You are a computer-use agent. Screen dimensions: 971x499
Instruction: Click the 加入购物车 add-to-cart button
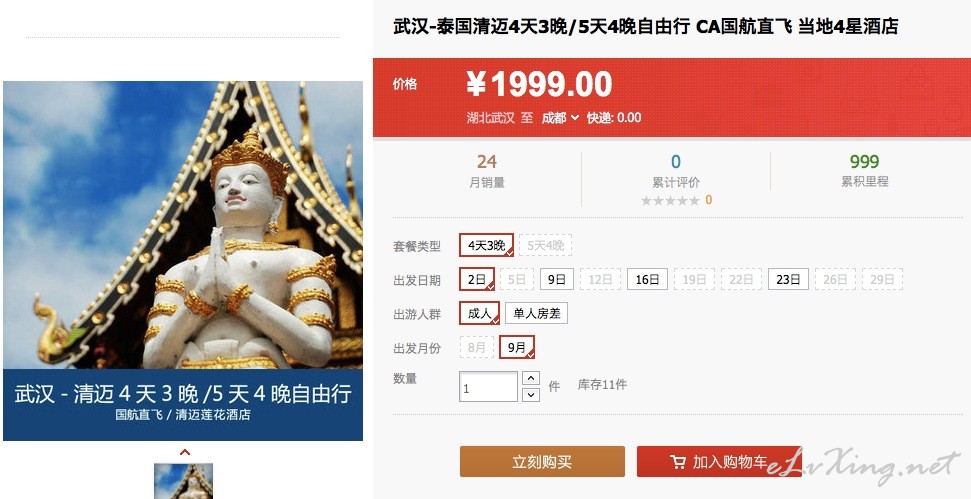click(x=718, y=462)
